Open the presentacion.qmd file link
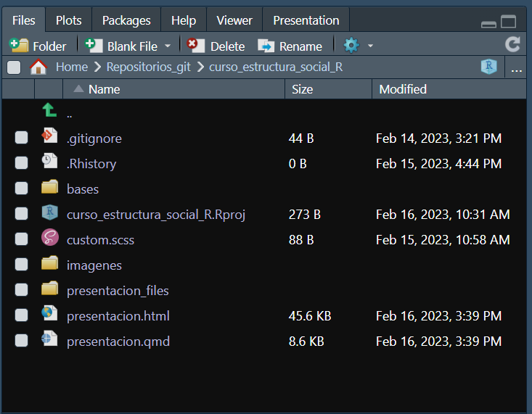This screenshot has height=414, width=532. point(118,341)
